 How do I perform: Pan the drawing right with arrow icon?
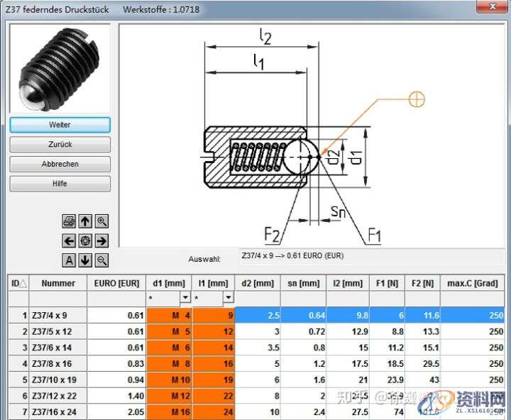102,241
